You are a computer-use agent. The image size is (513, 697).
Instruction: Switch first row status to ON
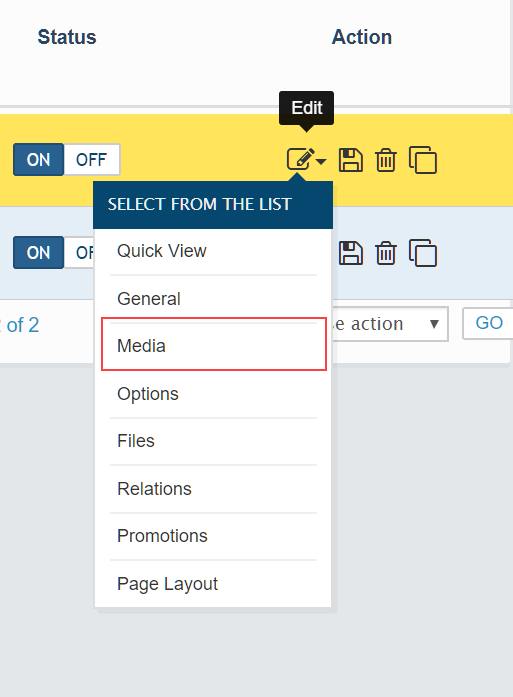pyautogui.click(x=38, y=160)
